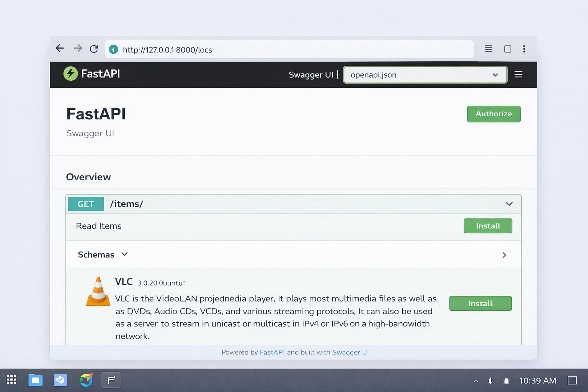Click Install button in Read Items row
This screenshot has height=392, width=588.
(x=488, y=226)
